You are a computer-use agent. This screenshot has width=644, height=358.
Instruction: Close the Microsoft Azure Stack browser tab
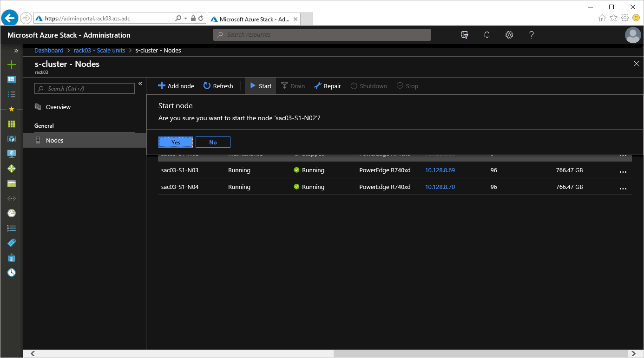296,19
